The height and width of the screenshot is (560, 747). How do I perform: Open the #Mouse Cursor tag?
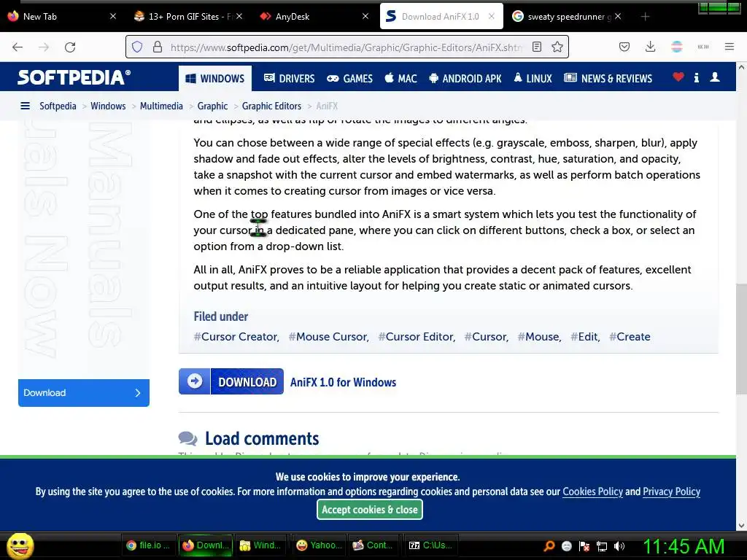(x=329, y=337)
